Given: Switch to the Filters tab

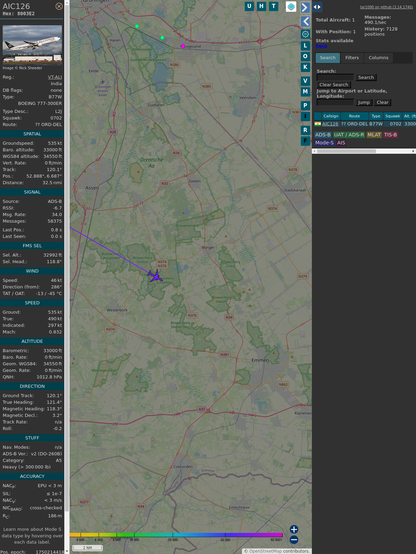Looking at the screenshot, I should pyautogui.click(x=352, y=58).
